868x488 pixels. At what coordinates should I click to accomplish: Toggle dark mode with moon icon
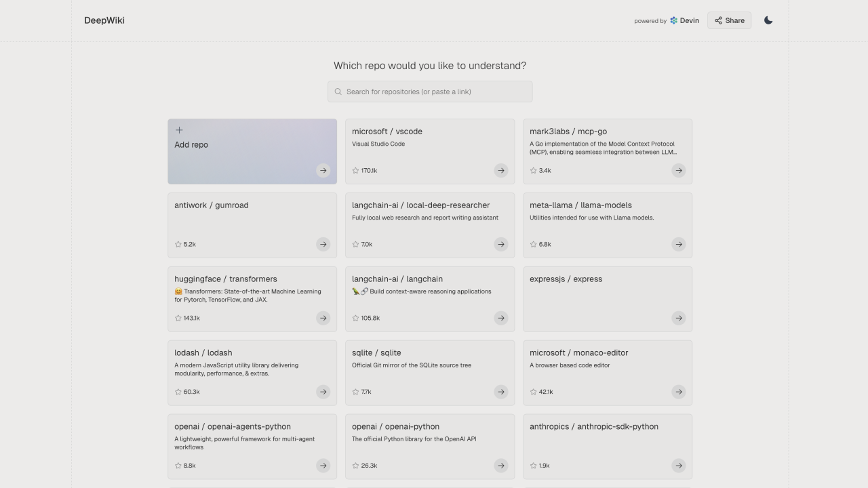click(768, 20)
